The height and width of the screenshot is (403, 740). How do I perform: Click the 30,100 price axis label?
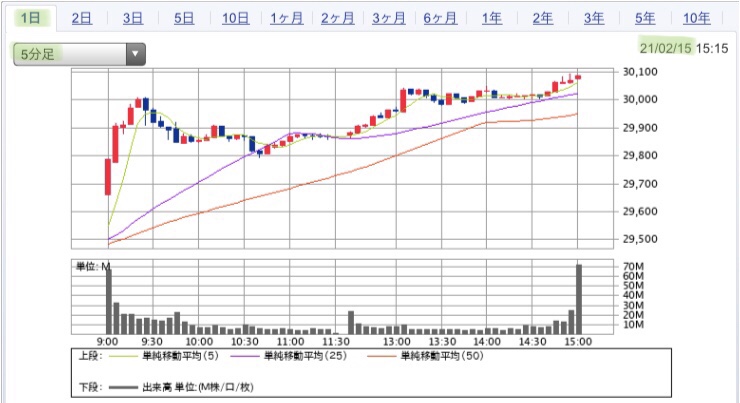coord(640,72)
